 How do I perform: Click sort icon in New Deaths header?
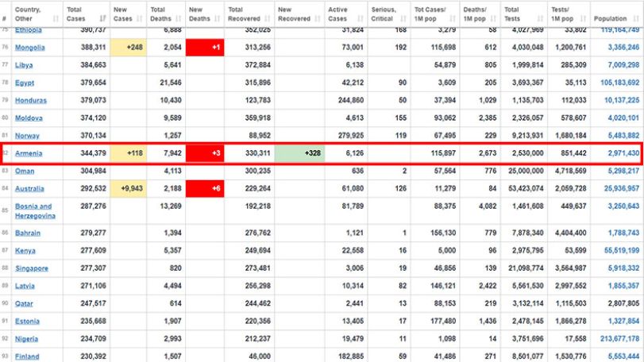[218, 18]
